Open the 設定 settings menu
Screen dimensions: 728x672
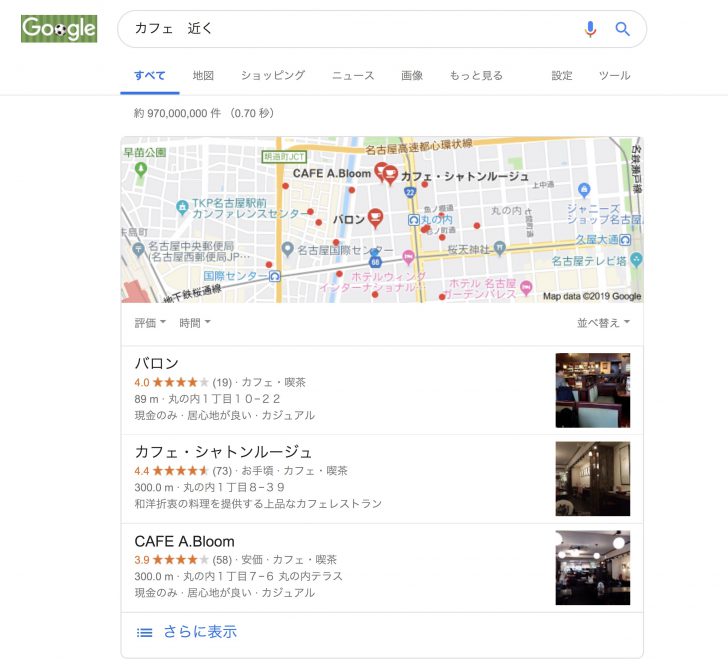click(562, 76)
